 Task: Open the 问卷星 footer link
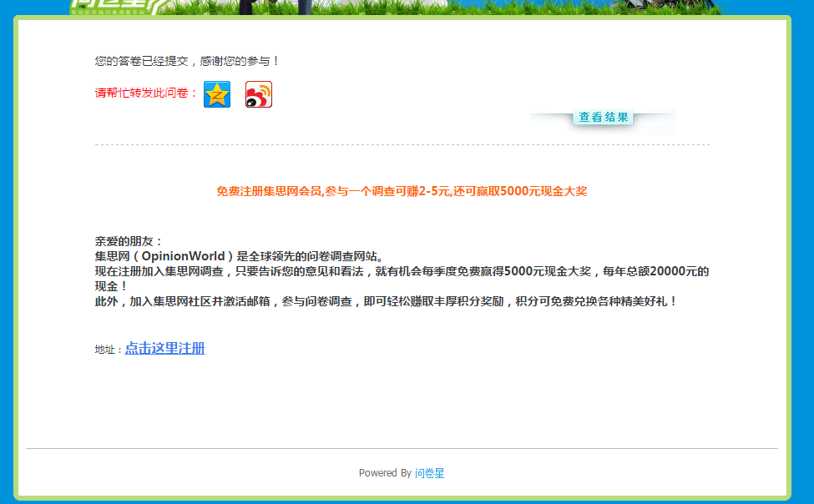[x=429, y=473]
